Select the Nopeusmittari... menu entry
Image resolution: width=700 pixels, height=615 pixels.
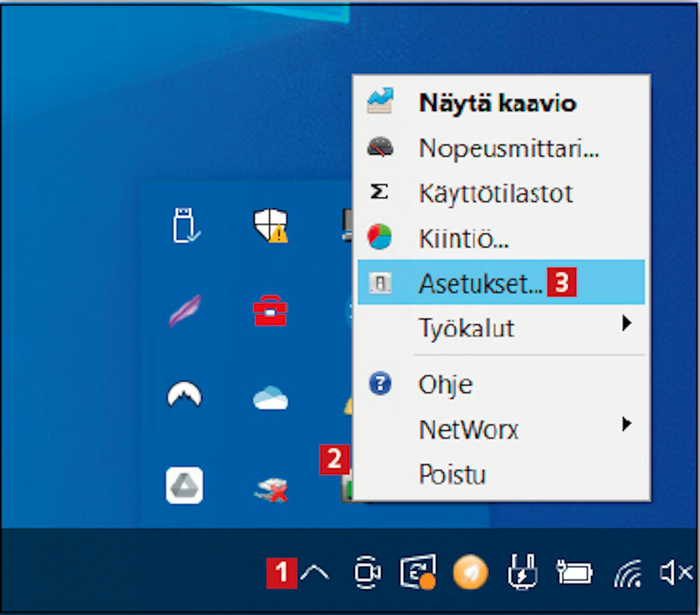(x=501, y=148)
